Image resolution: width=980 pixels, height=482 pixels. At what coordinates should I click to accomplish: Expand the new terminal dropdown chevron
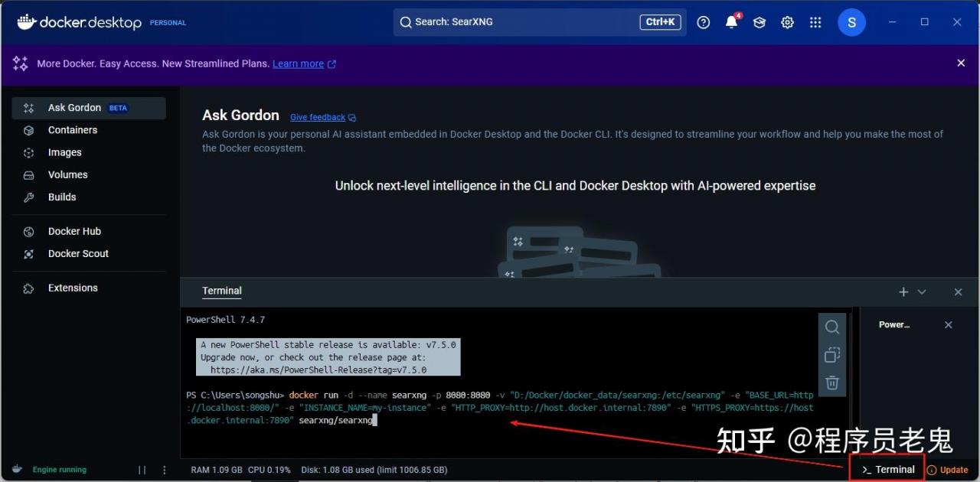click(x=922, y=292)
